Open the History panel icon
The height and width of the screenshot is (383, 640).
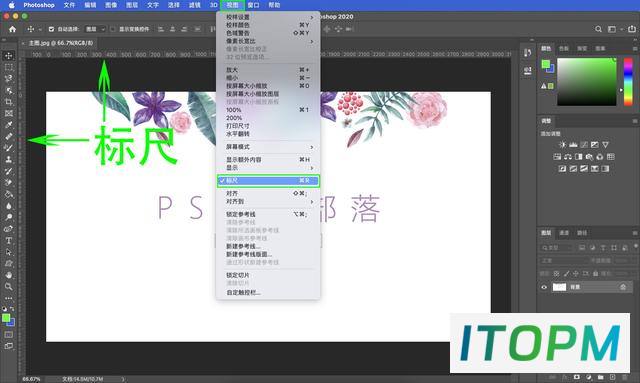(x=527, y=53)
